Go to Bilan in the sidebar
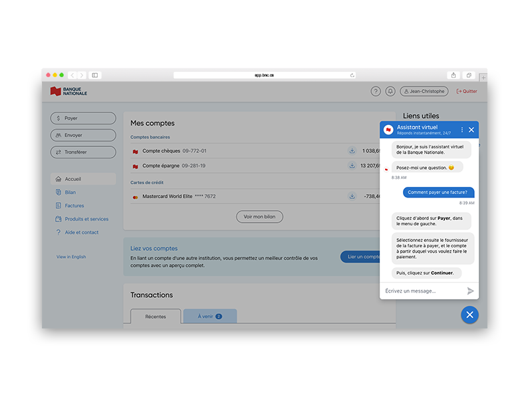This screenshot has width=532, height=399. click(x=70, y=192)
